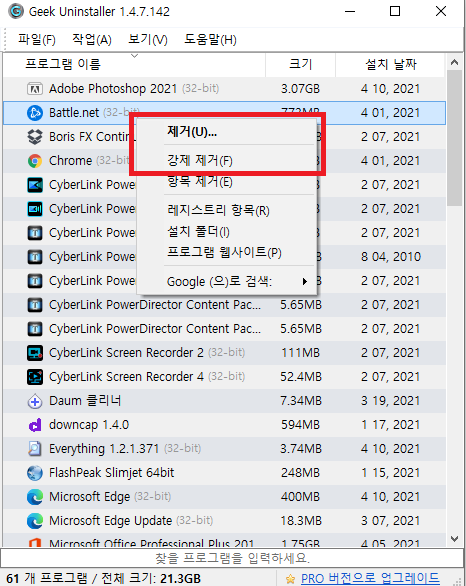Click the Adobe Photoshop 2021 icon
Image resolution: width=466 pixels, height=586 pixels.
35,89
